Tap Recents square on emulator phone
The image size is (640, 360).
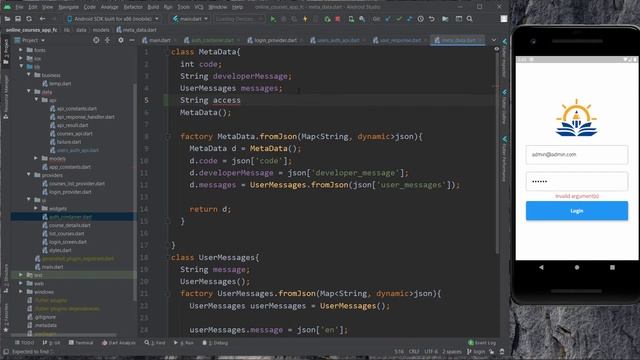[x=612, y=267]
